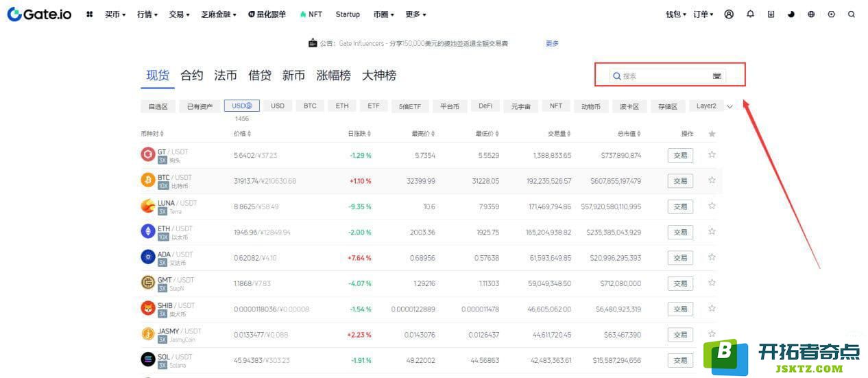Expand the 买币 dropdown menu

115,14
